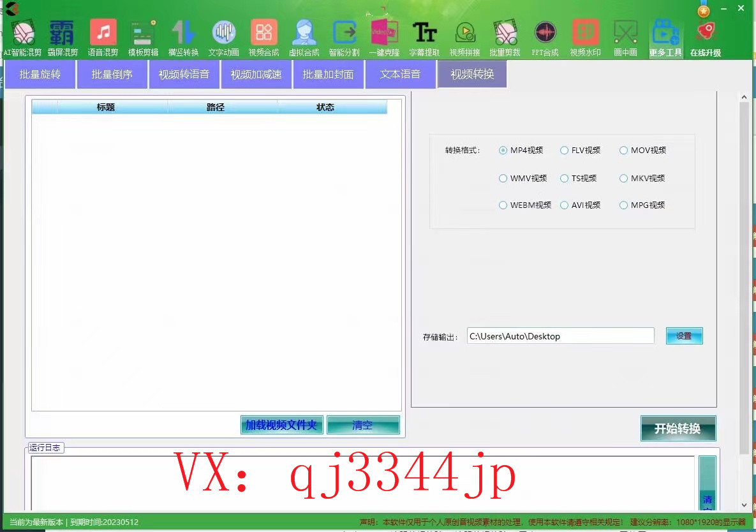Click the scrollbar down arrow
This screenshot has height=532, width=756.
click(744, 505)
